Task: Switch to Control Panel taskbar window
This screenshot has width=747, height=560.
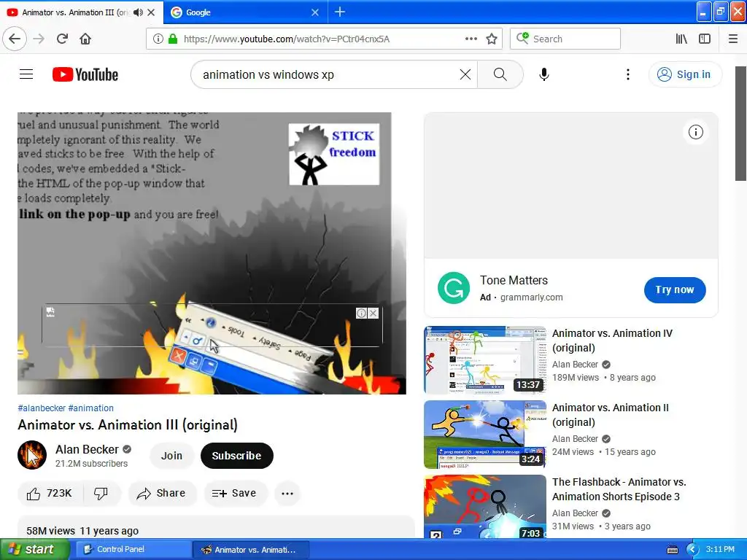Action: pos(133,549)
